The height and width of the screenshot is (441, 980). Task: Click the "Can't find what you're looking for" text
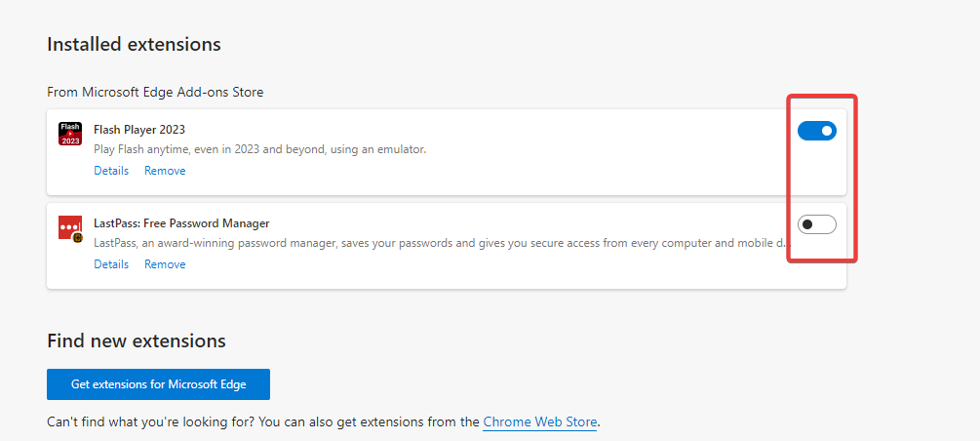tap(263, 422)
